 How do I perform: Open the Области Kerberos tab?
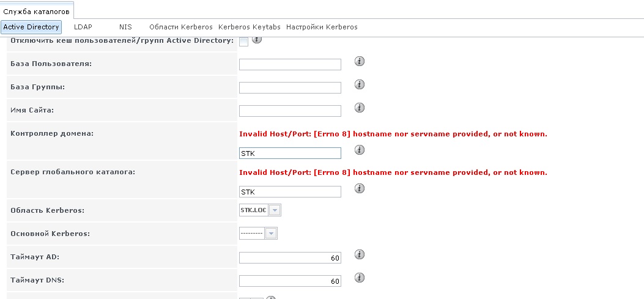click(x=180, y=27)
